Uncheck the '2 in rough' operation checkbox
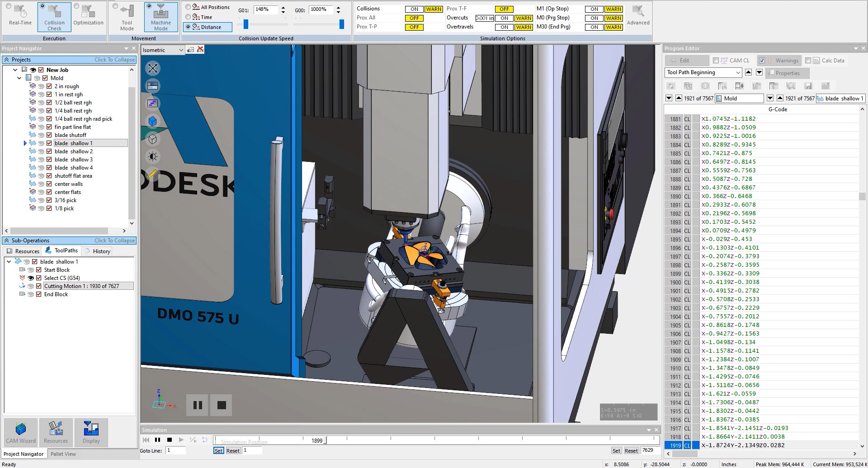 pos(49,86)
